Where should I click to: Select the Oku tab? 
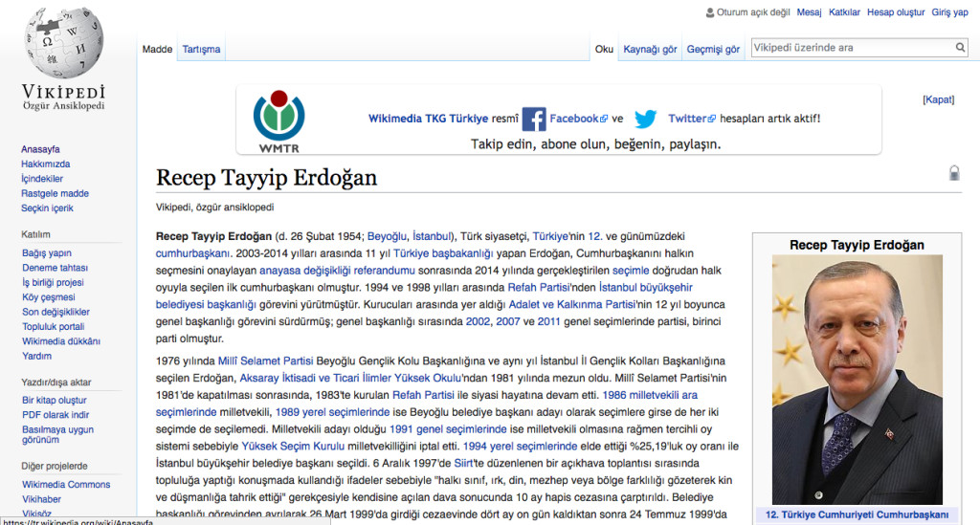(x=604, y=50)
